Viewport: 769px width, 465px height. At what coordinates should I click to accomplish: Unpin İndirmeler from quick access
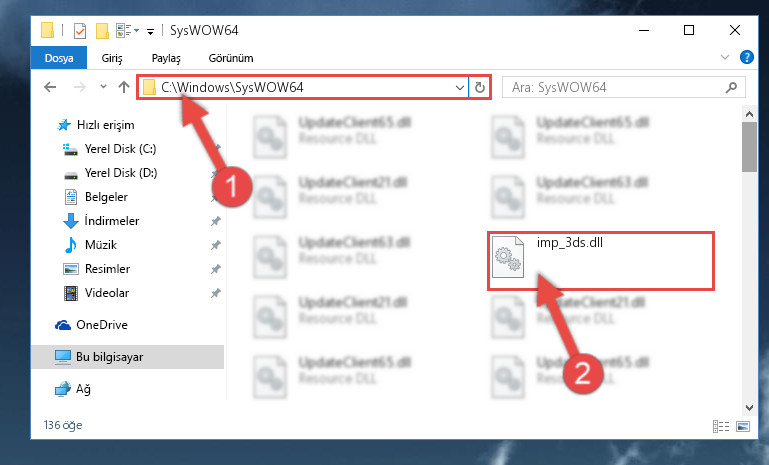point(215,221)
